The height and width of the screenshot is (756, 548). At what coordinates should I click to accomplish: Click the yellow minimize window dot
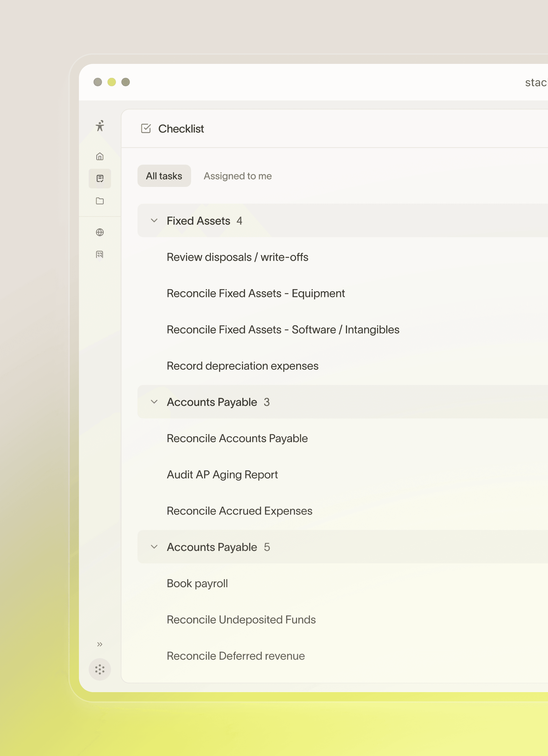(x=112, y=82)
